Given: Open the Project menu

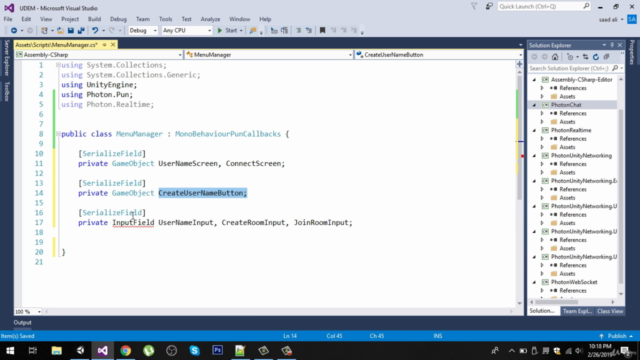Looking at the screenshot, I should click(70, 19).
